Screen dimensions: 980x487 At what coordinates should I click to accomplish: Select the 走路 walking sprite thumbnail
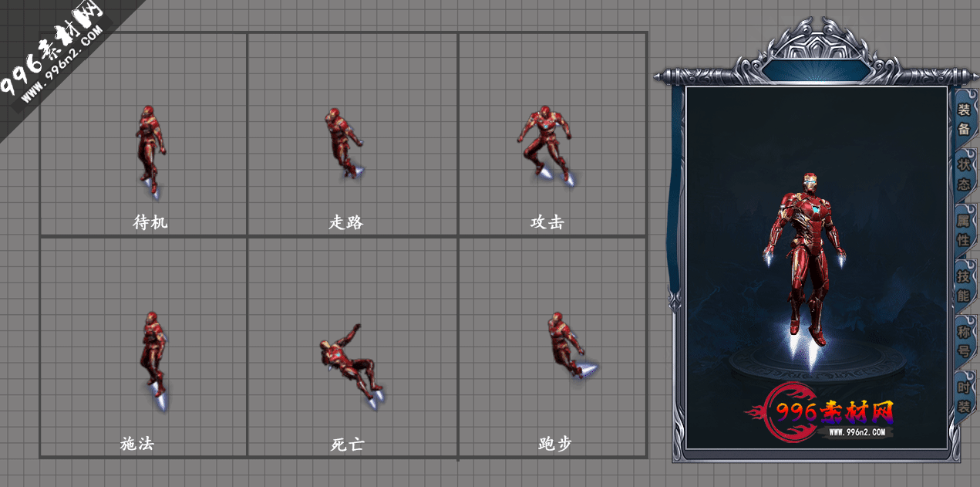point(343,144)
